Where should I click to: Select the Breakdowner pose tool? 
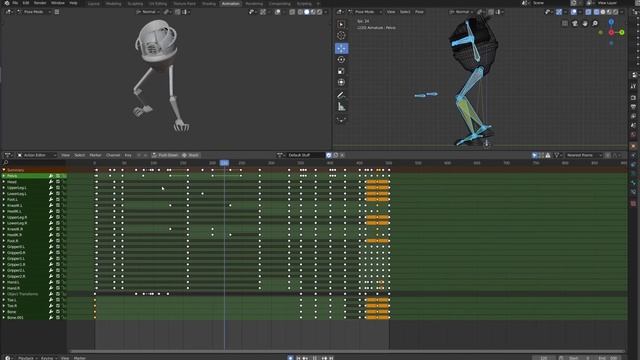click(x=341, y=120)
